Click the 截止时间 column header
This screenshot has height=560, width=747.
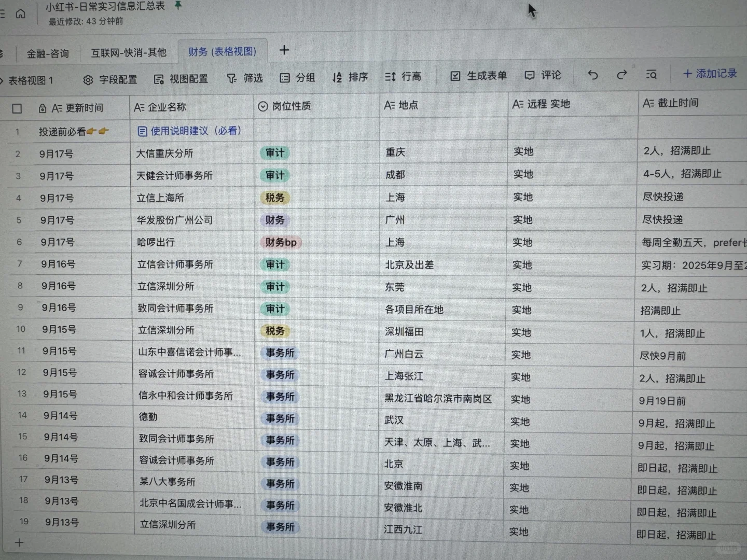693,103
